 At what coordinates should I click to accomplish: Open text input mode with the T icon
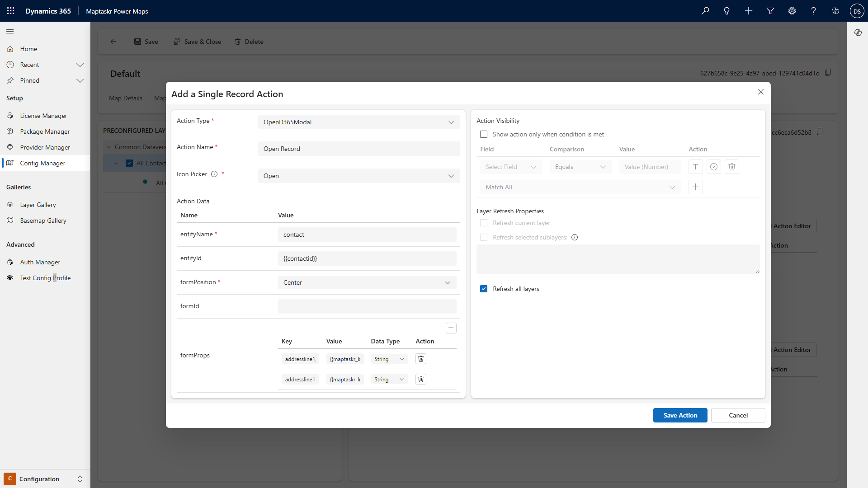tap(695, 167)
